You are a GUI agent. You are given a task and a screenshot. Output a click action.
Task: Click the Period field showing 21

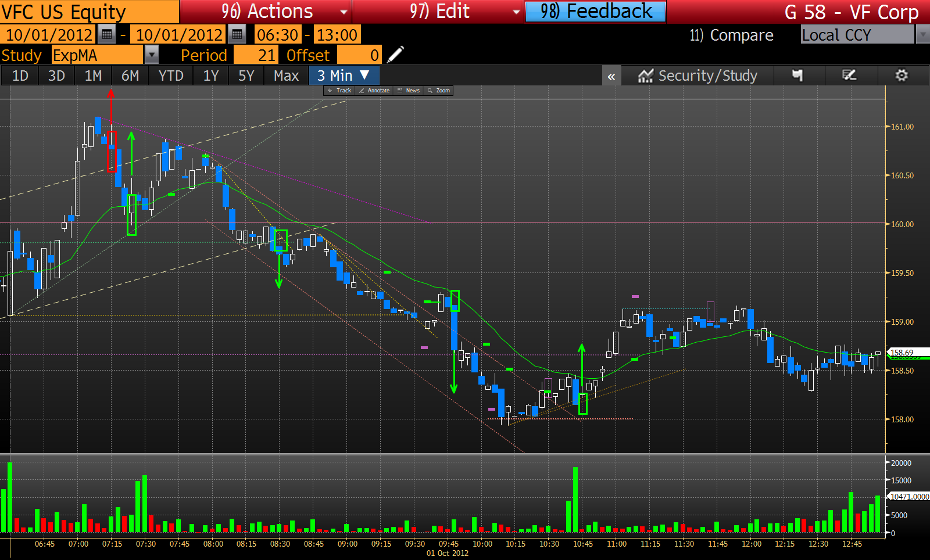click(x=256, y=55)
